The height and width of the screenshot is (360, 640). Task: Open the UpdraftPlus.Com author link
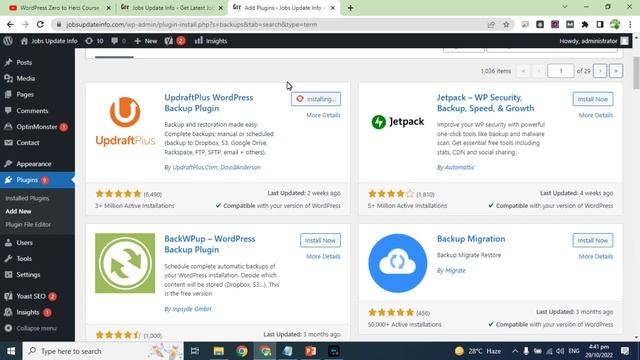click(x=195, y=167)
